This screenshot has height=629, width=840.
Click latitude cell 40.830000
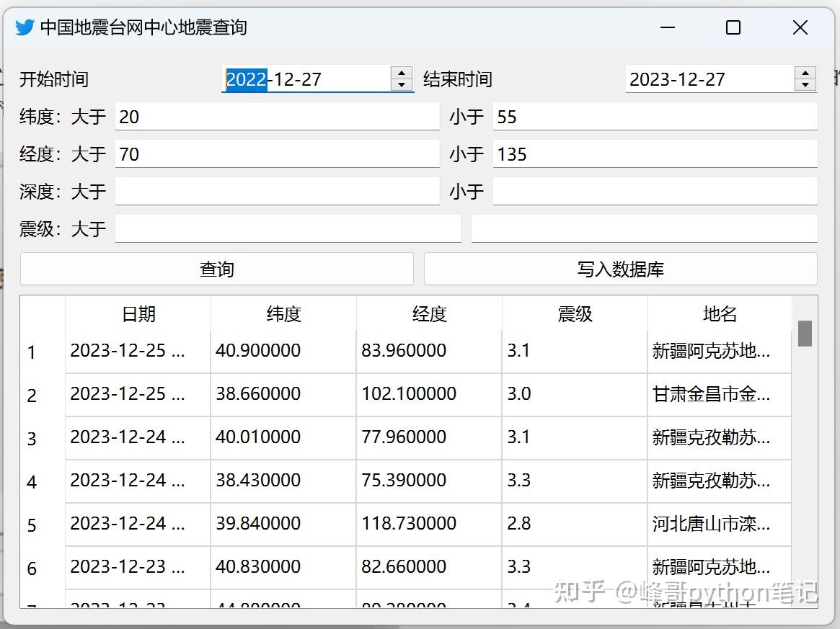pos(284,568)
